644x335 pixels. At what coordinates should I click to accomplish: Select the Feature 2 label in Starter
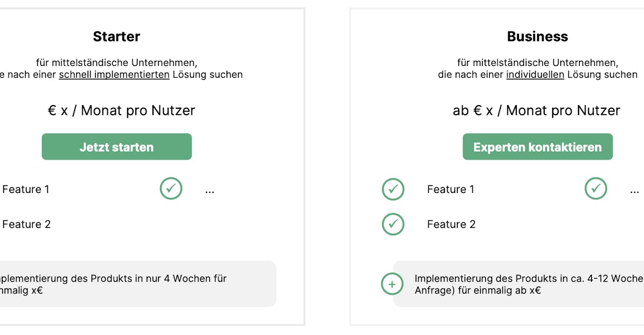(x=26, y=224)
